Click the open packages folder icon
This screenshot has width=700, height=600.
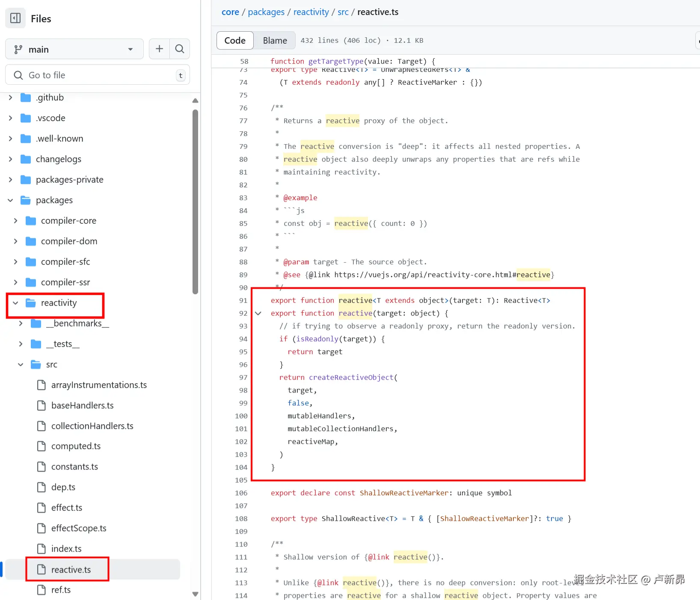26,200
